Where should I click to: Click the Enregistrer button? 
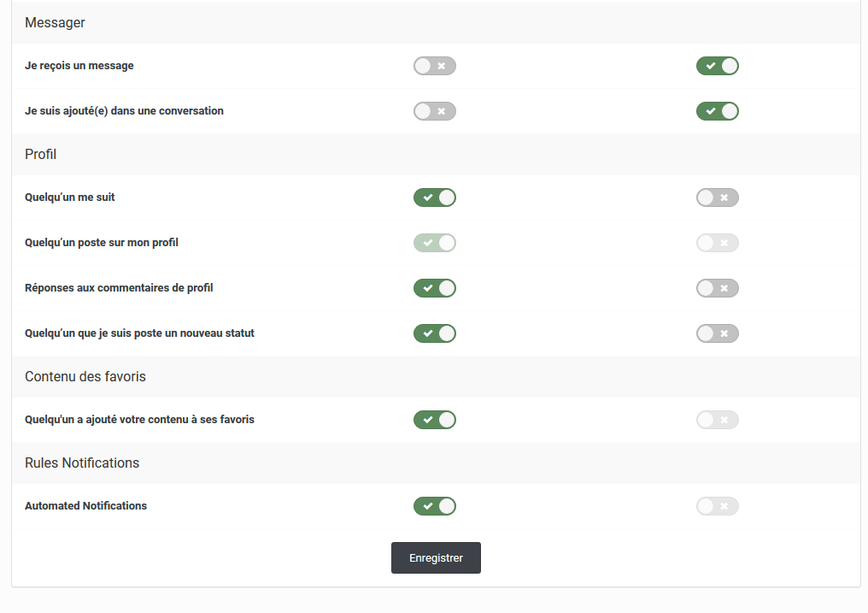coord(436,558)
